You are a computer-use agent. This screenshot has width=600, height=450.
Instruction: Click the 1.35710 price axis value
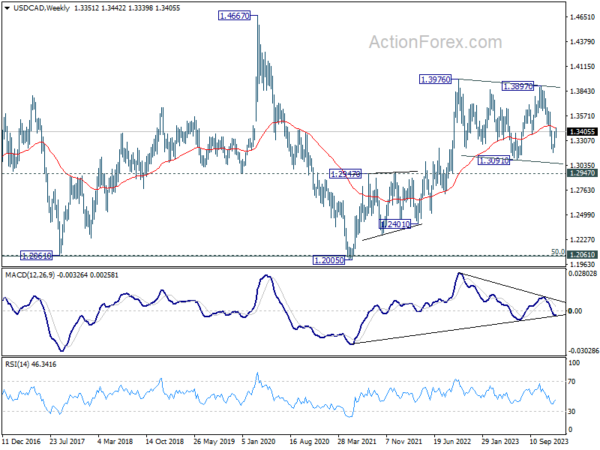[582, 116]
